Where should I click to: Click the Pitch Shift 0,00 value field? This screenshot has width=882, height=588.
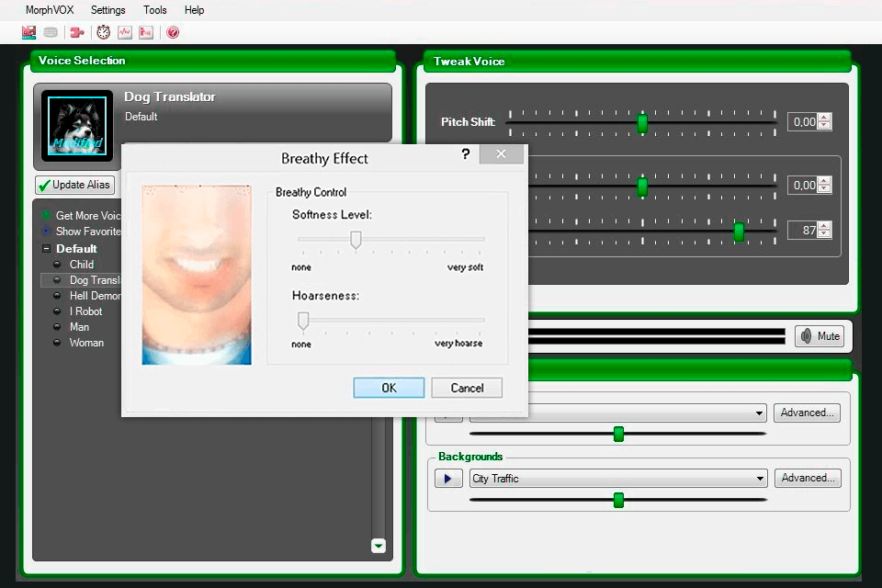coord(803,121)
